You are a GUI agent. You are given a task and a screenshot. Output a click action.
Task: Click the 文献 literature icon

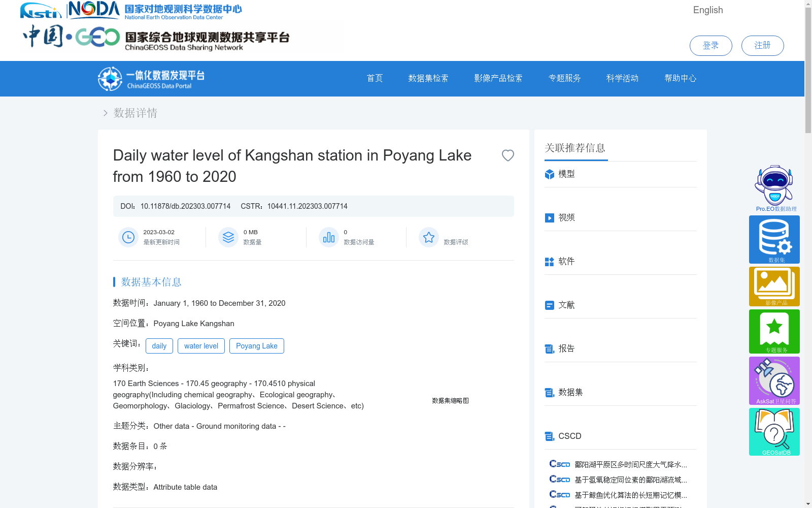click(549, 305)
